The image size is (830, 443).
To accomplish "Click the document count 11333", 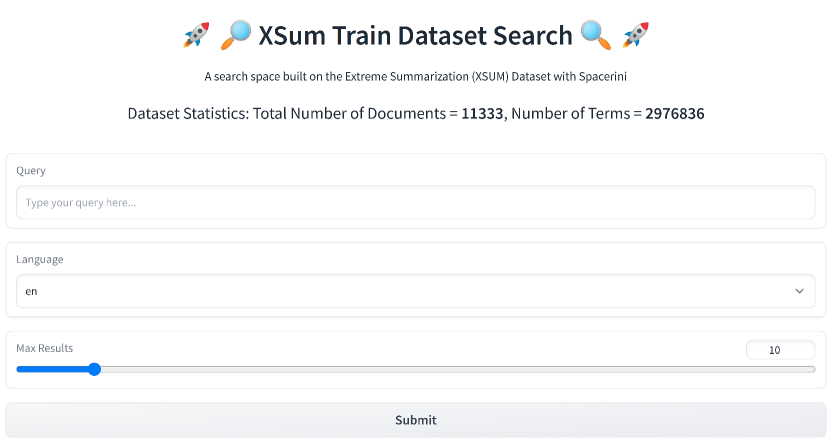I will pyautogui.click(x=482, y=114).
